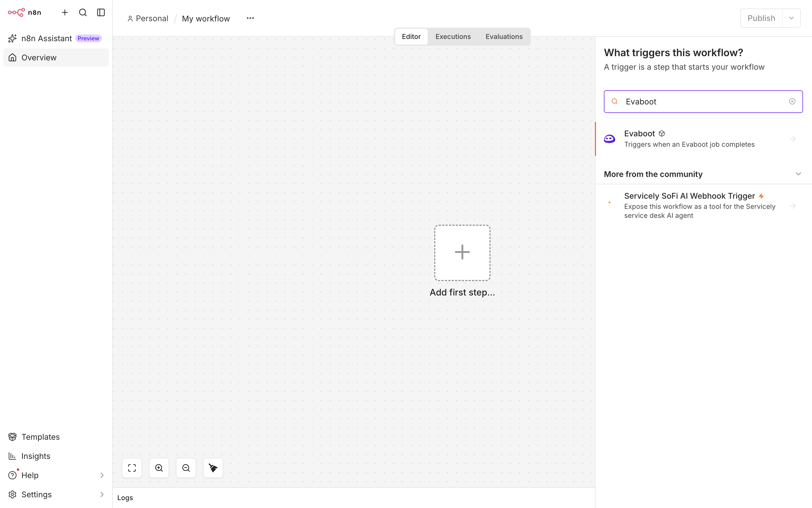The width and height of the screenshot is (812, 508).
Task: Switch to the Executions tab
Action: [x=453, y=37]
